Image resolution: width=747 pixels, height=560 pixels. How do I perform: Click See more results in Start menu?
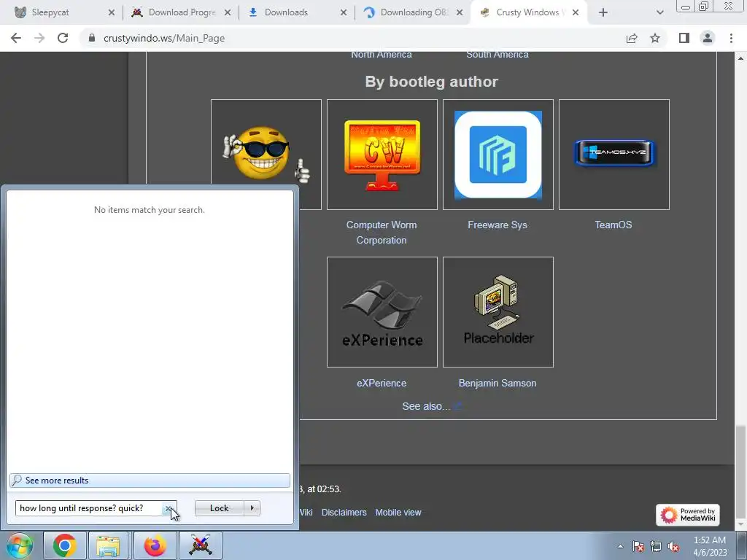click(150, 481)
